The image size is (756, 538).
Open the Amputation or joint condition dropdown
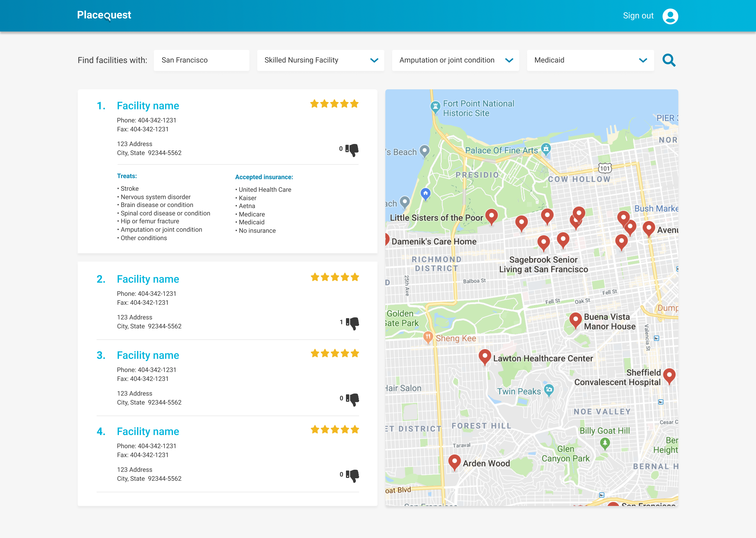point(455,60)
